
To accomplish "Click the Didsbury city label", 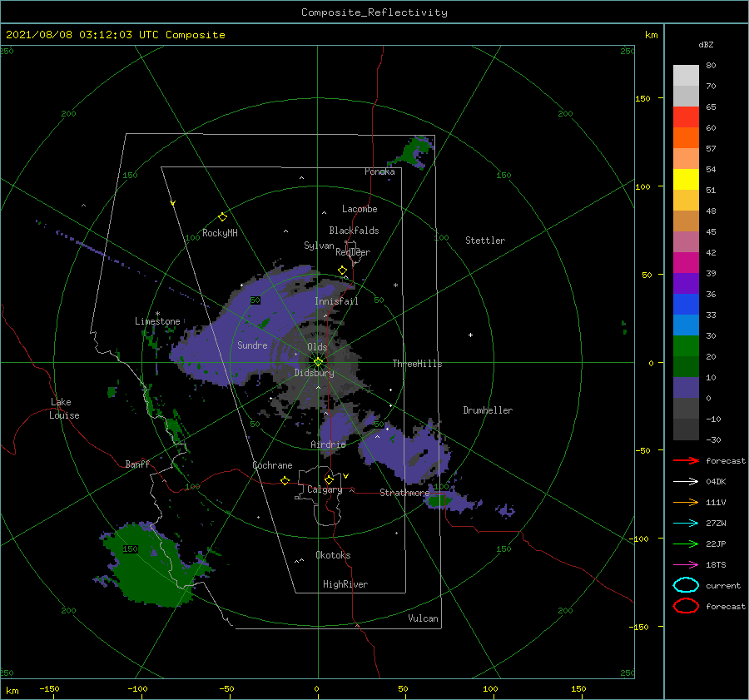I will (x=315, y=373).
